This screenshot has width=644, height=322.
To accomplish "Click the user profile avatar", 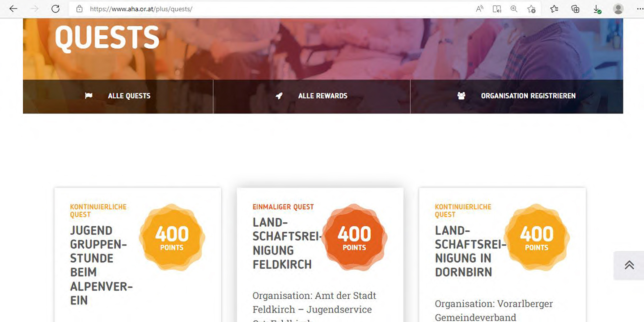I will point(619,9).
